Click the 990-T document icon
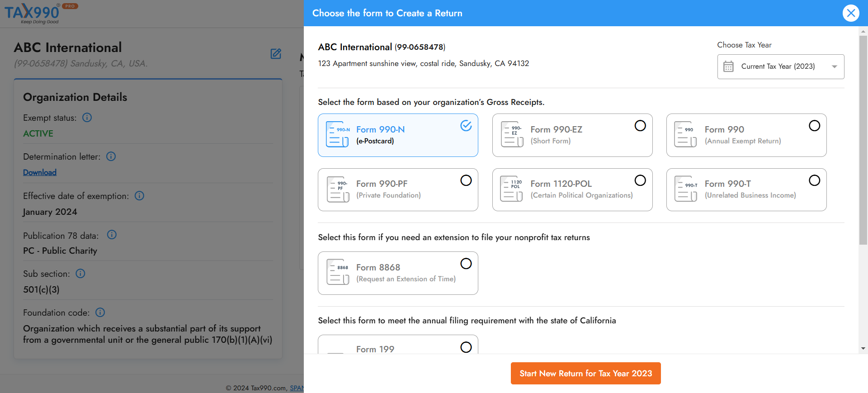Screen dimensions: 868x393 click(x=686, y=189)
